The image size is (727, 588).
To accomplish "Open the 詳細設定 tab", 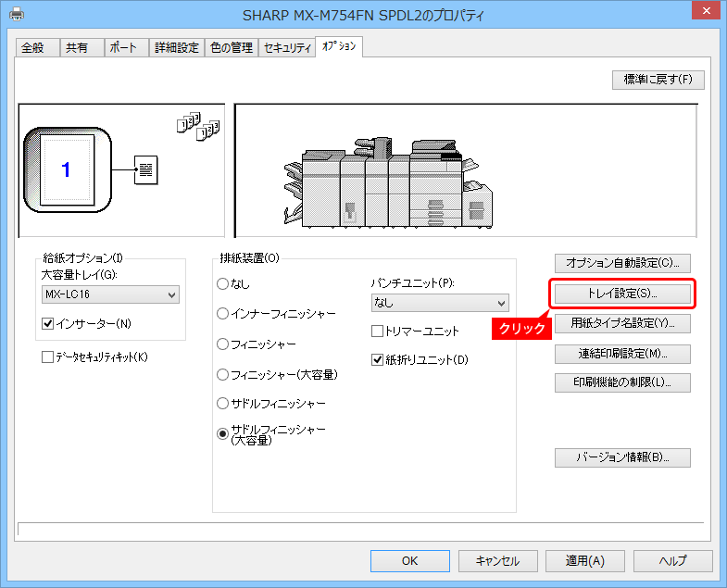I will pos(175,48).
